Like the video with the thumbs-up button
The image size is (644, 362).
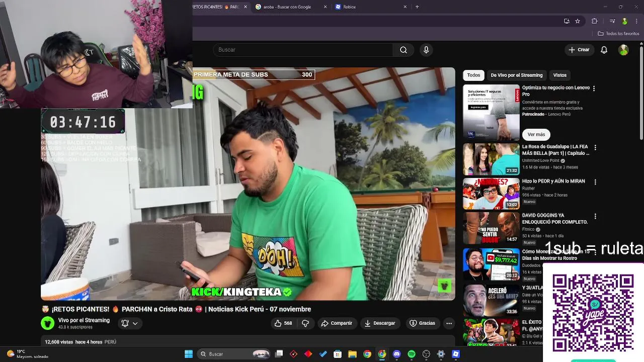(x=283, y=323)
